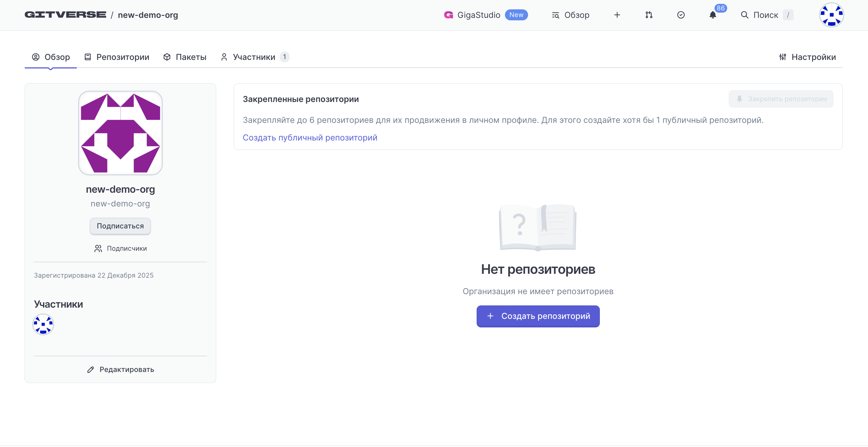The width and height of the screenshot is (868, 447).
Task: Open the tasks checkmark circle icon
Action: coord(681,15)
